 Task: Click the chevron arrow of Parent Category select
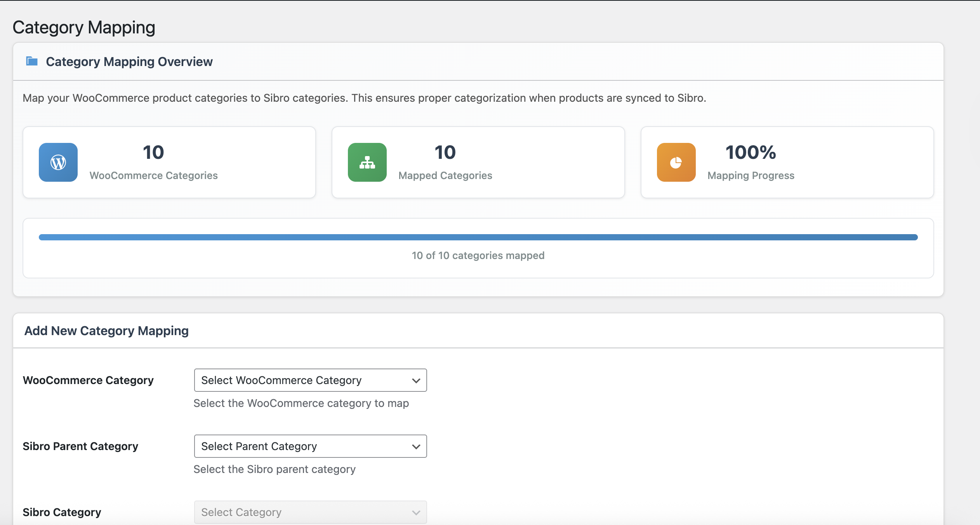(x=416, y=447)
